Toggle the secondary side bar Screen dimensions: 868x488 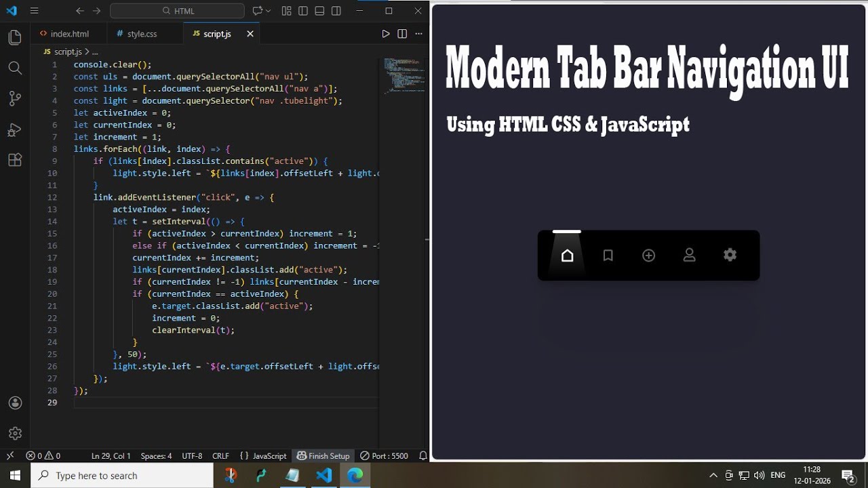coord(336,11)
